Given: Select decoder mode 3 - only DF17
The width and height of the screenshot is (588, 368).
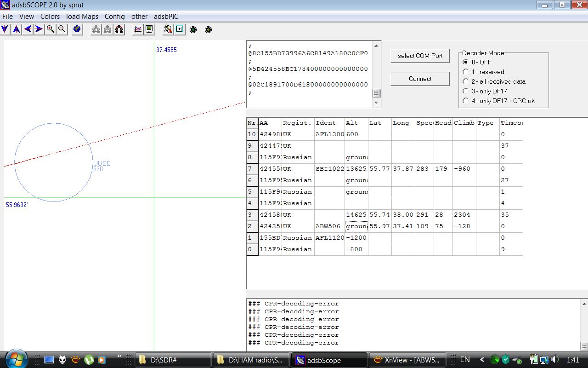Looking at the screenshot, I should tap(485, 91).
